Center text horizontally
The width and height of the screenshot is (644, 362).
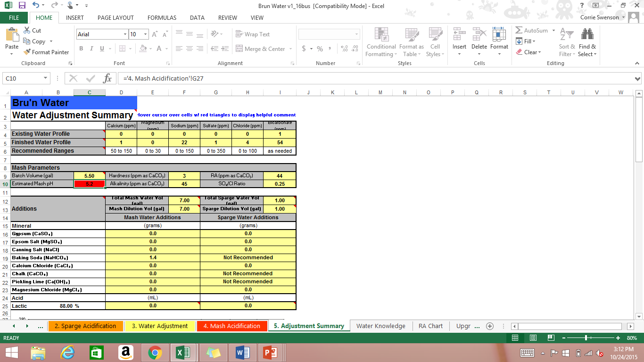click(190, 49)
